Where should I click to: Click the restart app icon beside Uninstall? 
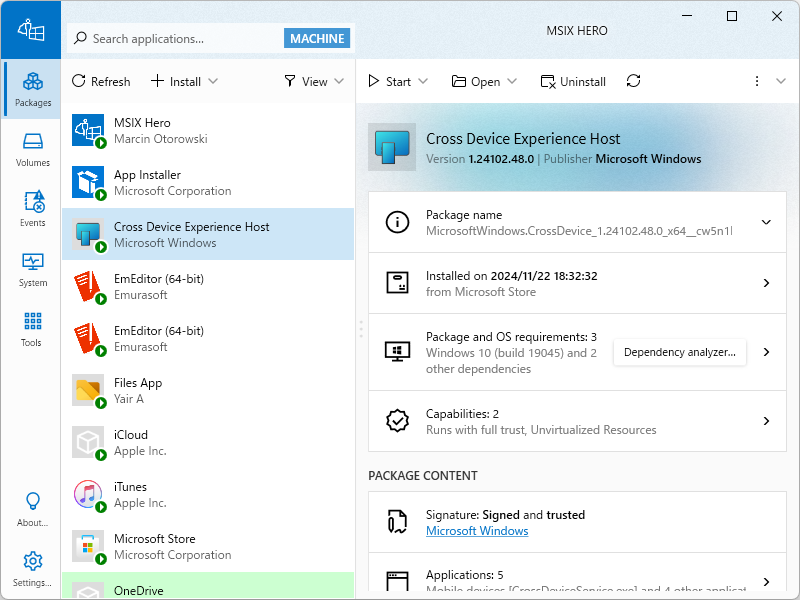click(x=633, y=81)
